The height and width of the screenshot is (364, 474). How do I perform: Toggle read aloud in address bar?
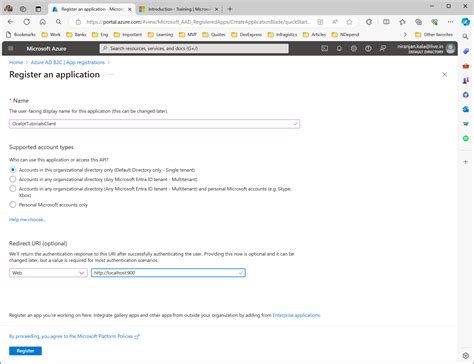pyautogui.click(x=335, y=22)
